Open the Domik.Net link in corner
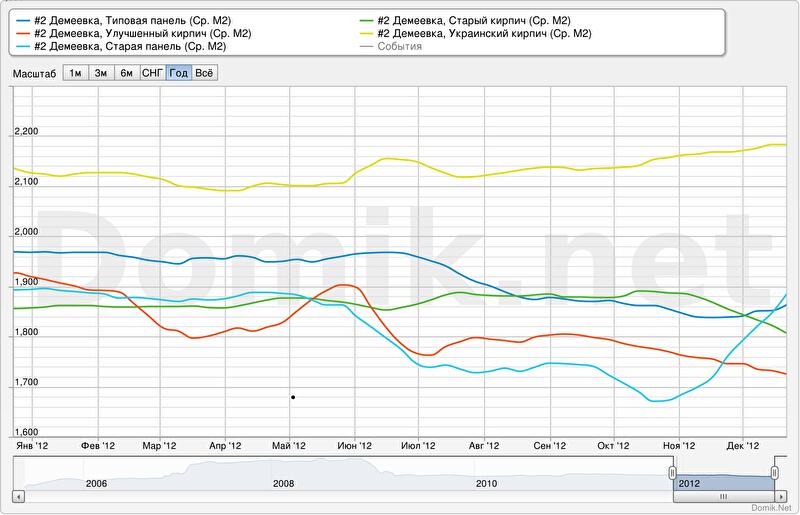Viewport: 800px width, 515px height. click(x=770, y=508)
